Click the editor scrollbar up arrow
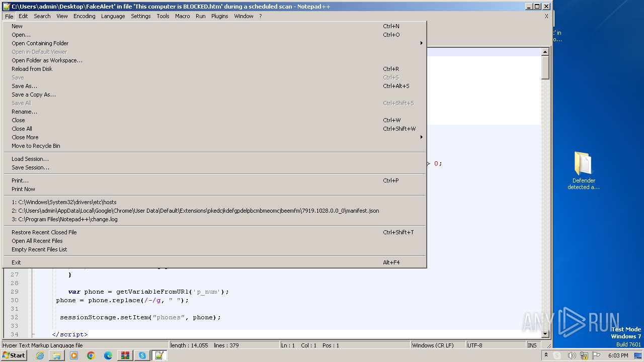Screen dimensions: 644x362 [545, 52]
